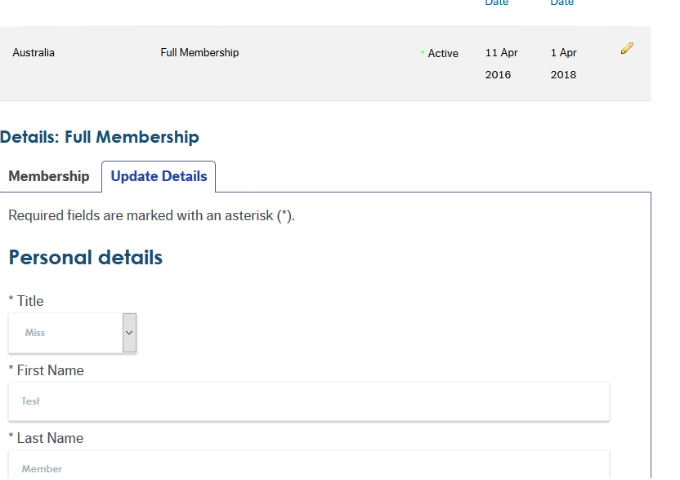Click the Active status text
This screenshot has width=680, height=480.
(443, 54)
